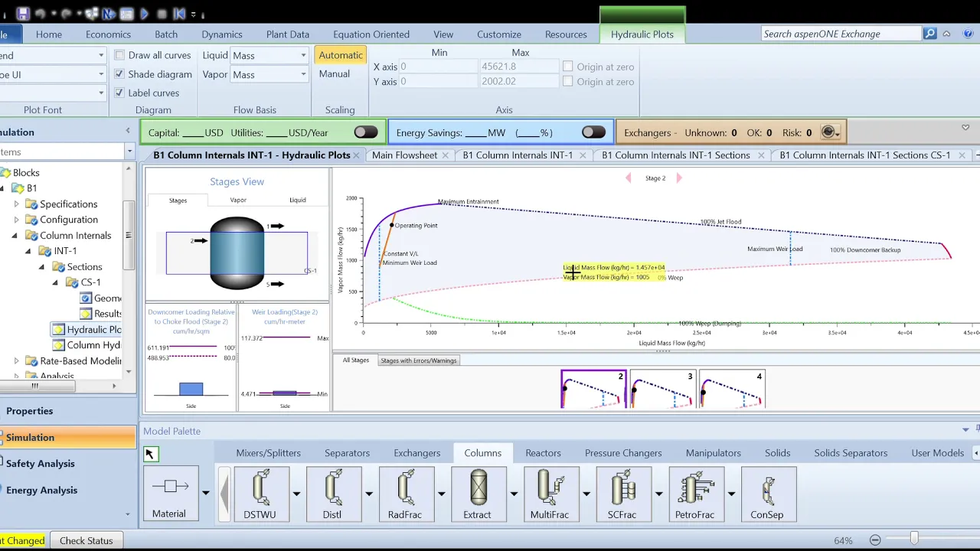Switch to Main Flowsheet document tab
This screenshot has height=551, width=980.
(404, 155)
